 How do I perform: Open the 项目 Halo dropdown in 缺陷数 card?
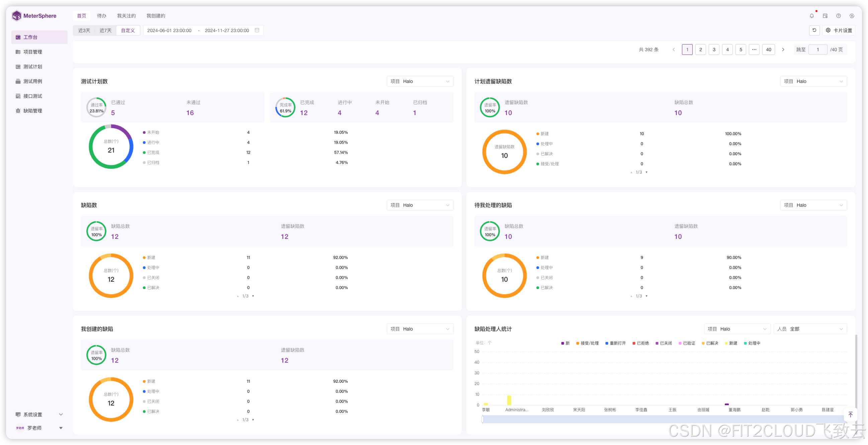pos(420,205)
